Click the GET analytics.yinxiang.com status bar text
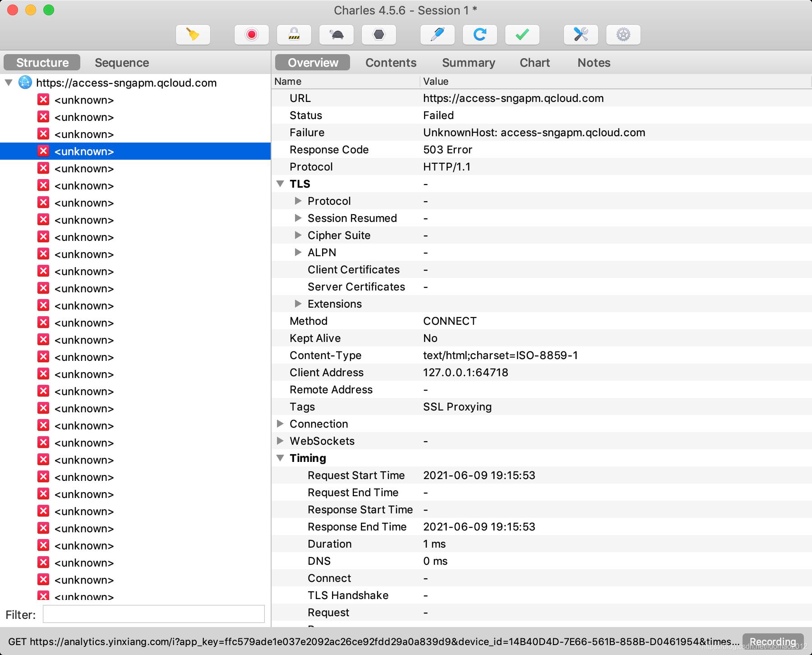This screenshot has height=655, width=812. (x=374, y=641)
